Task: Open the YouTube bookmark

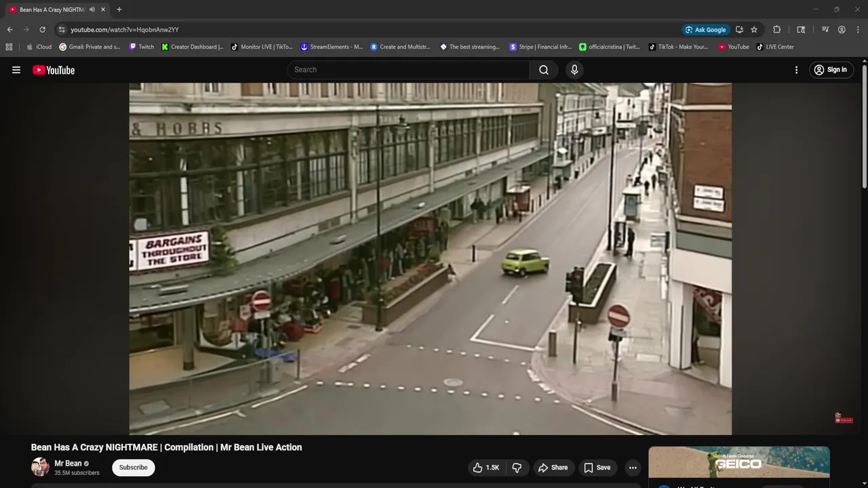Action: [734, 47]
